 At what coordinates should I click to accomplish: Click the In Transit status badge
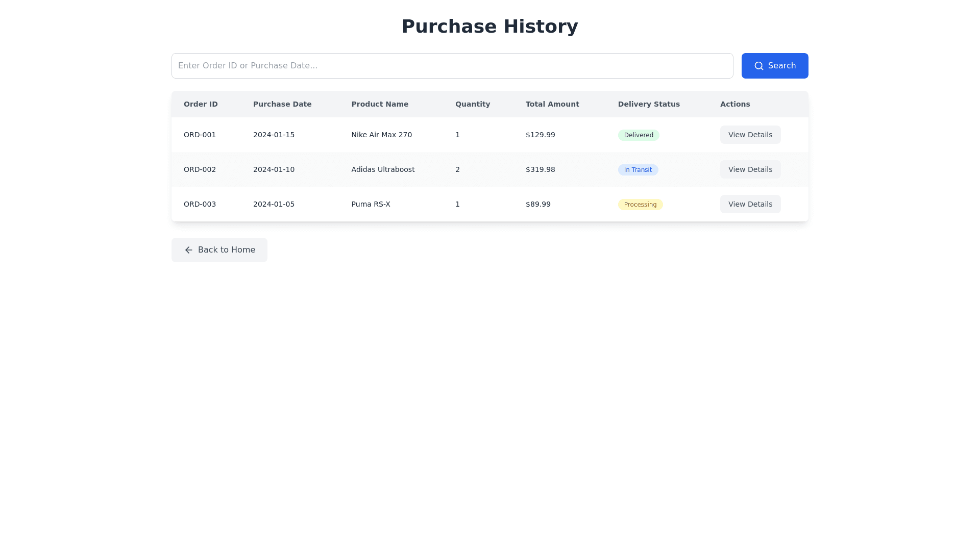pos(638,170)
